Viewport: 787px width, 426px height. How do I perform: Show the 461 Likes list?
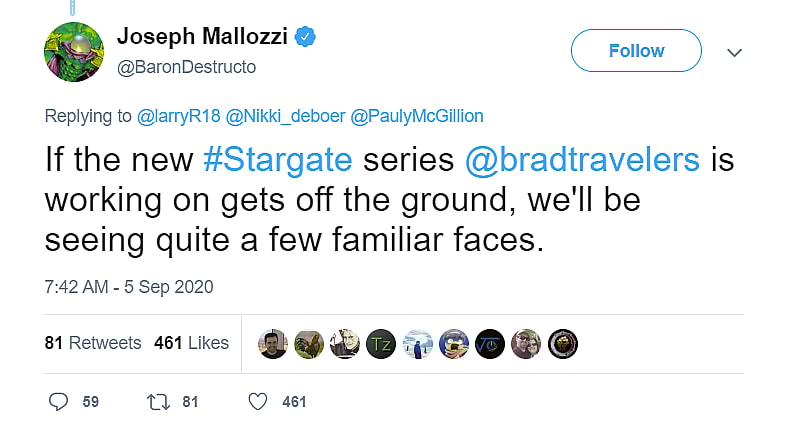tap(191, 343)
